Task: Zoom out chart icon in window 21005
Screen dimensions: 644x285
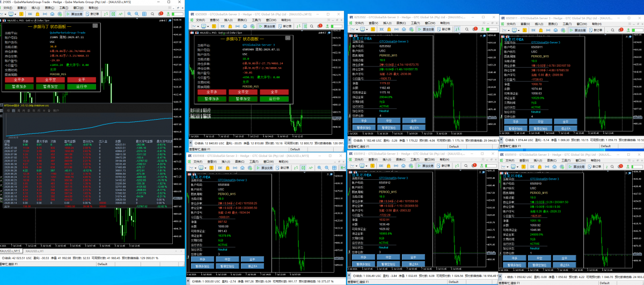Action: pos(137,14)
